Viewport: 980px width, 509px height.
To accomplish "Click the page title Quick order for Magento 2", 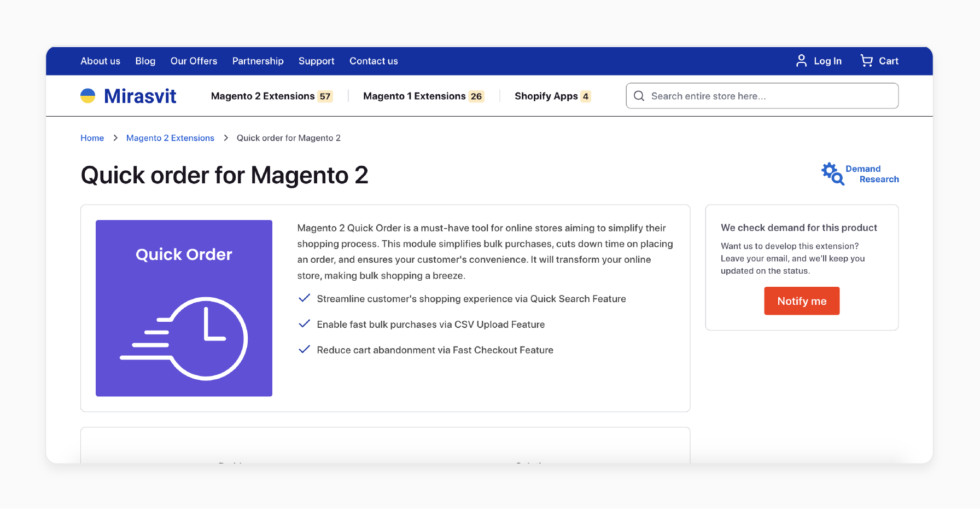I will click(224, 175).
